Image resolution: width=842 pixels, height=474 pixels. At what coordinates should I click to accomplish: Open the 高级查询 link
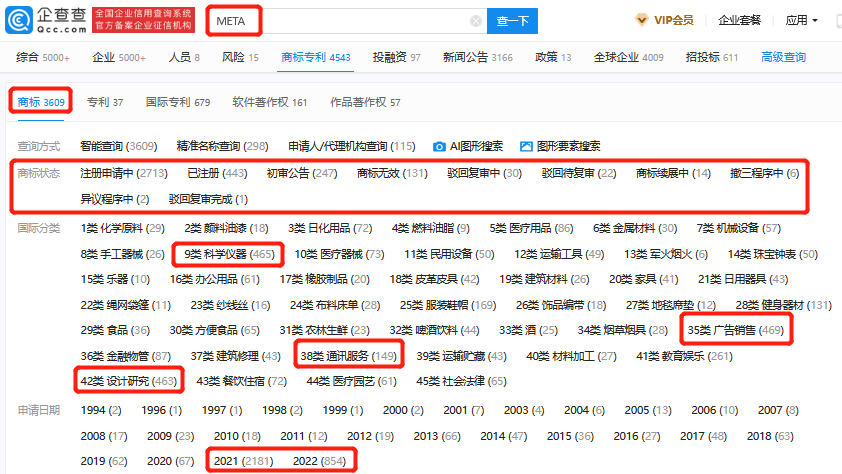(783, 57)
